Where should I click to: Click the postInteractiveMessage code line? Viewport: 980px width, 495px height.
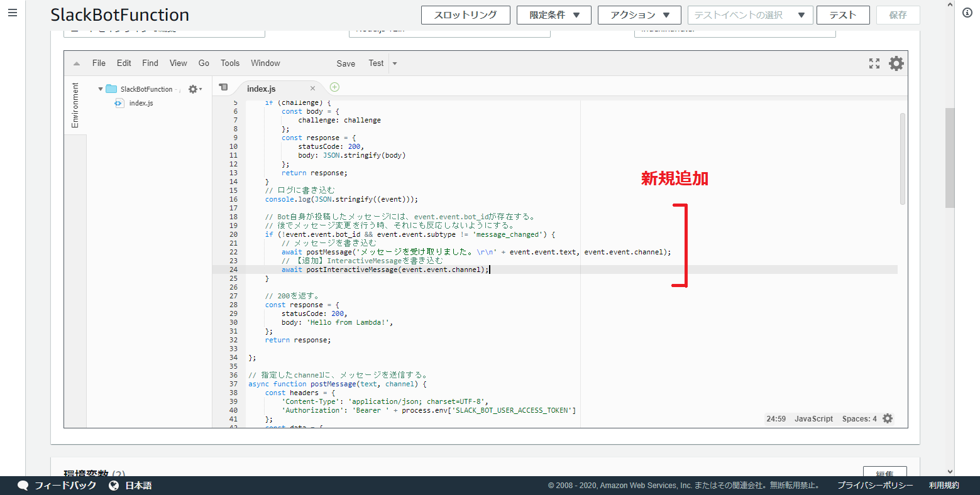click(x=385, y=269)
